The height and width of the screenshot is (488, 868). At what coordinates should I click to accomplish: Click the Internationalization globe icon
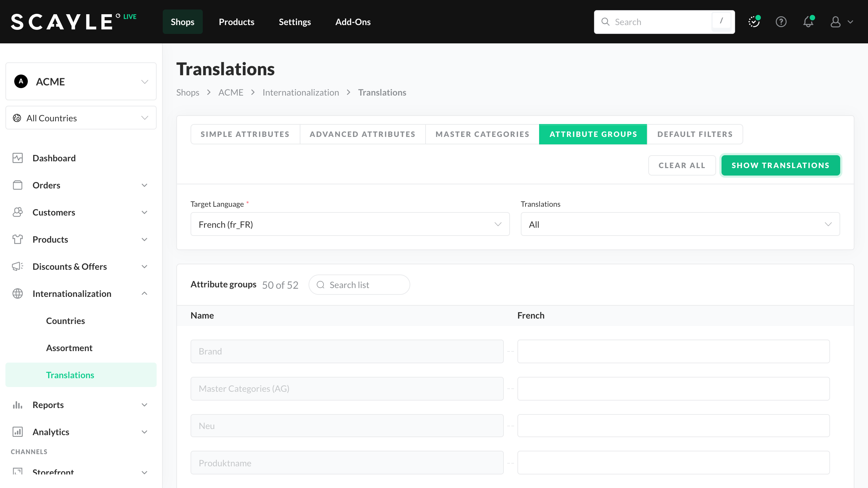(18, 293)
